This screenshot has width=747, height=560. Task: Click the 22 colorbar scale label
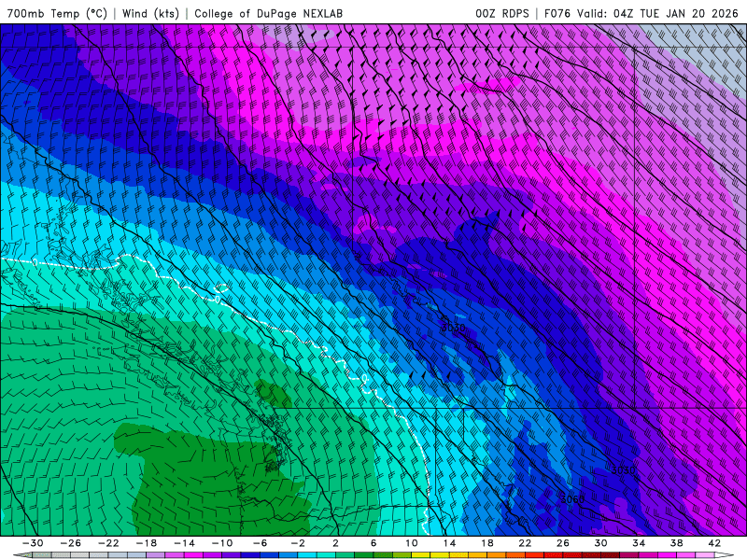(x=525, y=543)
